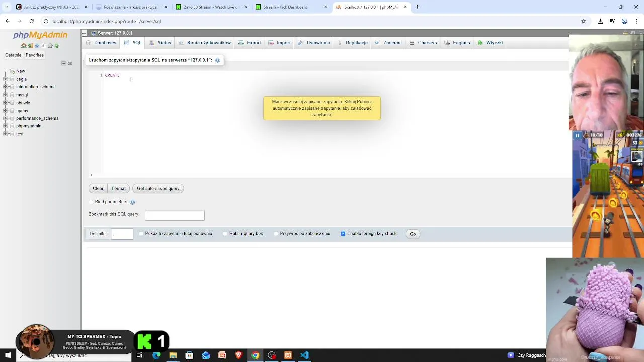Click Get auto-saved query button
The width and height of the screenshot is (644, 362).
(158, 188)
